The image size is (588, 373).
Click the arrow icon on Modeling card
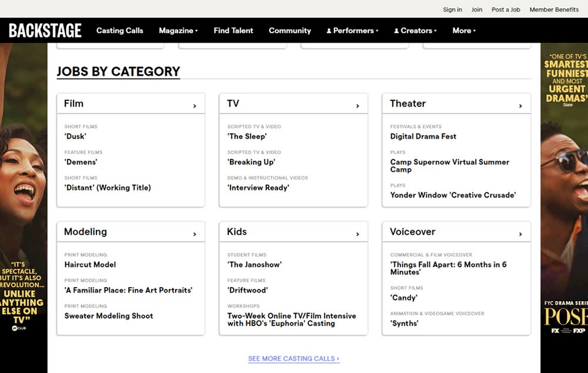(x=195, y=234)
